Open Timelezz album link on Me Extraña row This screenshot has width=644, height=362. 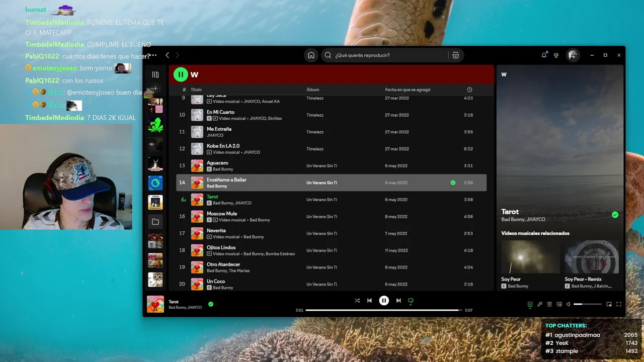pos(315,132)
